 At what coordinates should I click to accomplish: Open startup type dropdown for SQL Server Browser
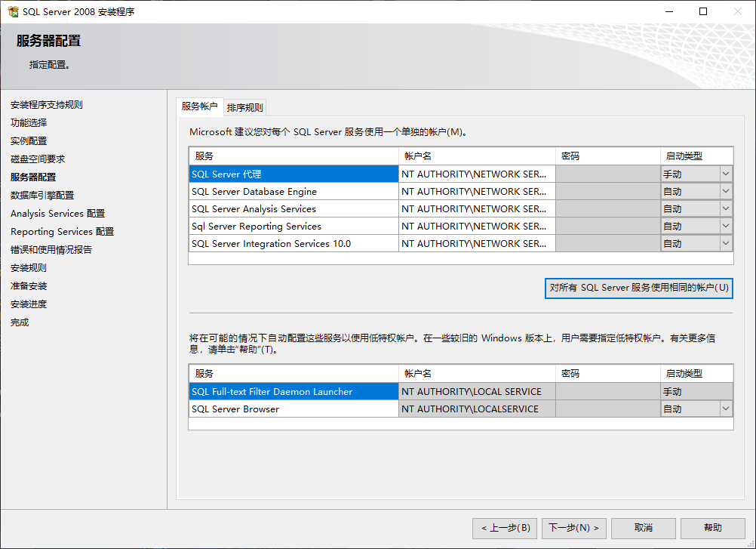726,409
